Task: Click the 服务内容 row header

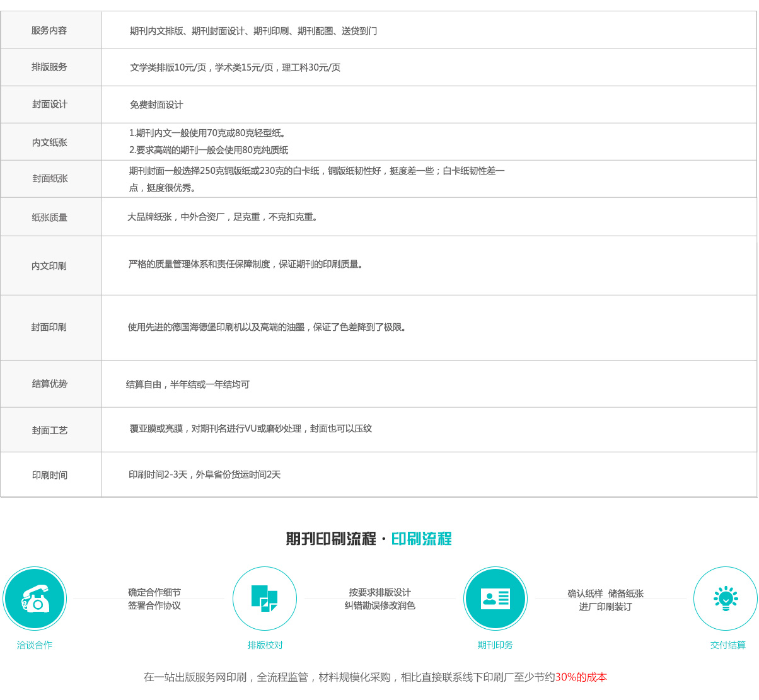Action: pos(49,30)
